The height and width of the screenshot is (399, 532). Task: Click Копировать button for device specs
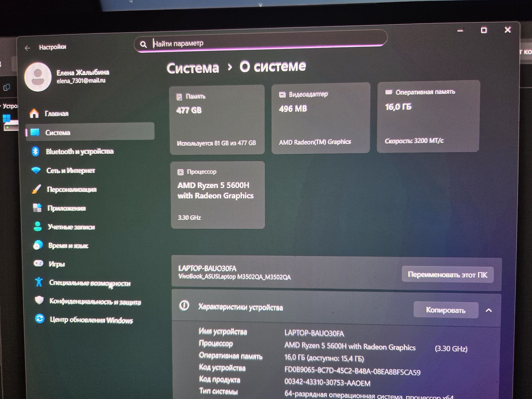[446, 310]
